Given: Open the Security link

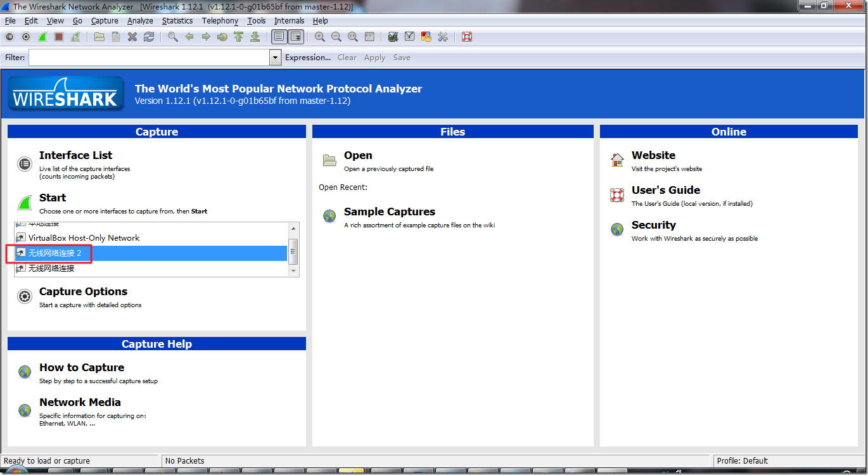Looking at the screenshot, I should coord(654,225).
